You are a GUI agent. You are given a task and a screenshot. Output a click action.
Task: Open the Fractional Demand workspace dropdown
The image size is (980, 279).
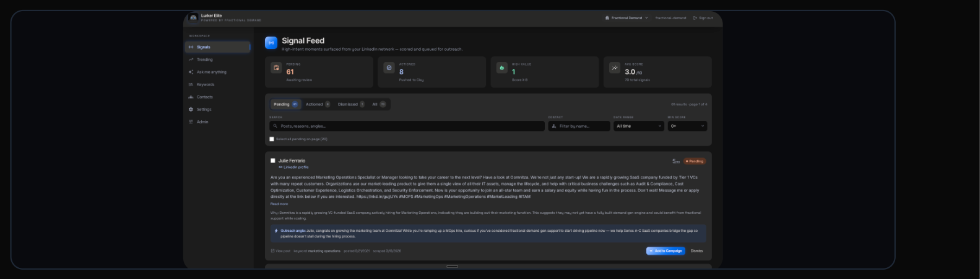click(627, 18)
